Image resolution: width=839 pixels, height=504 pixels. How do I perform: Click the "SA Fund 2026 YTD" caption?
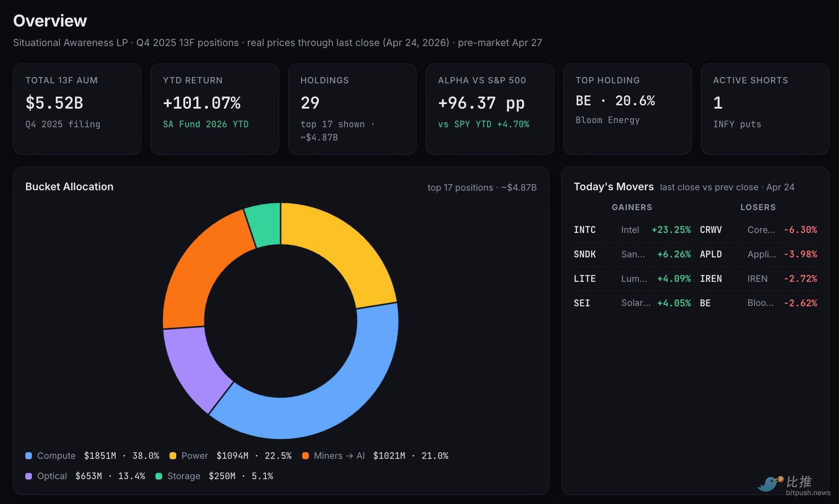coord(206,124)
